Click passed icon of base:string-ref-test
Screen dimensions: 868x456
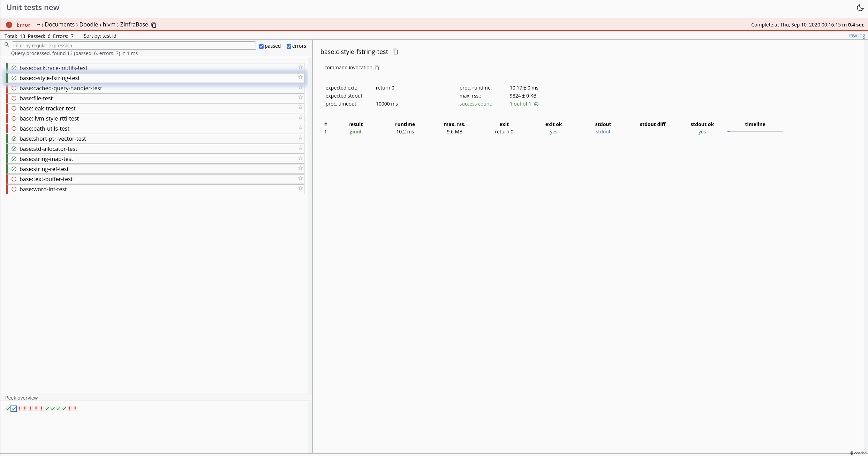point(14,169)
